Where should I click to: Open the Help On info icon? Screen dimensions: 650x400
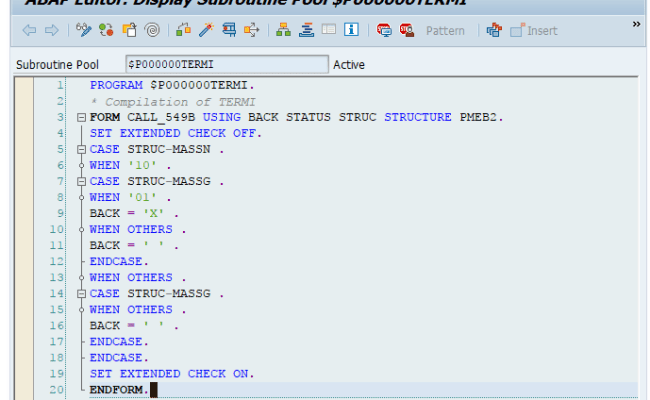(351, 30)
